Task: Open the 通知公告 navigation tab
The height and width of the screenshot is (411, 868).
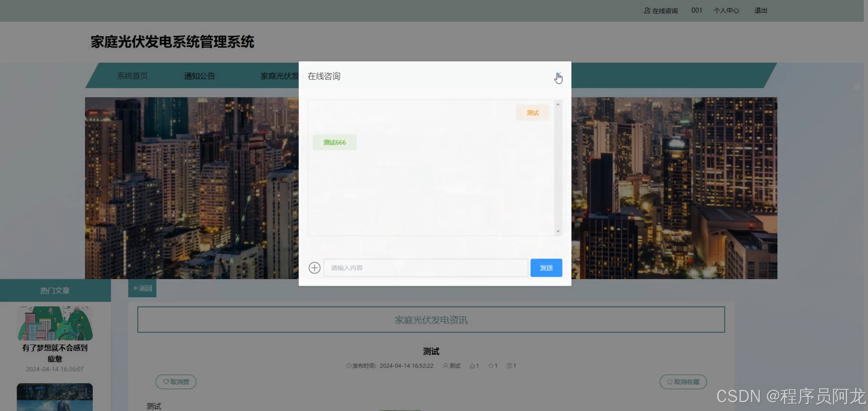Action: coord(199,76)
